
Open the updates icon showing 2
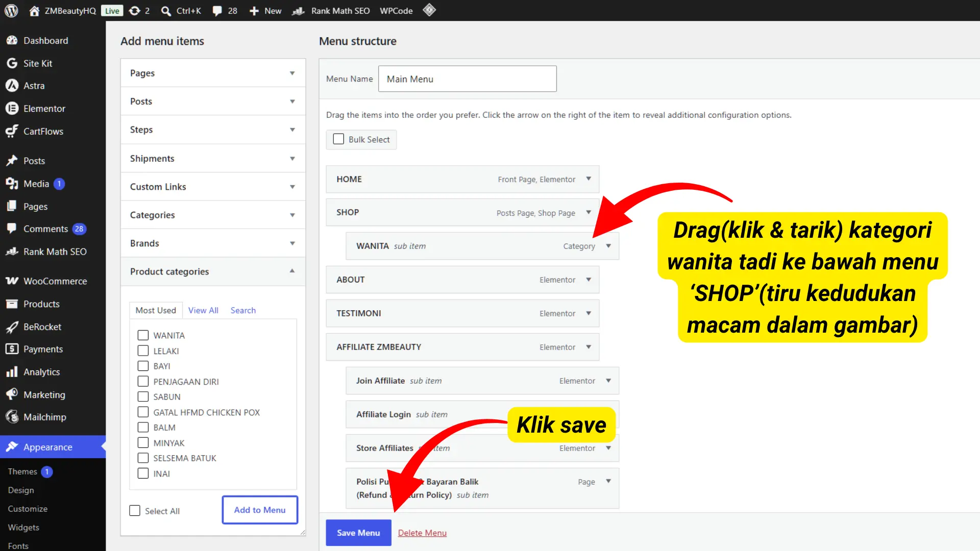135,11
